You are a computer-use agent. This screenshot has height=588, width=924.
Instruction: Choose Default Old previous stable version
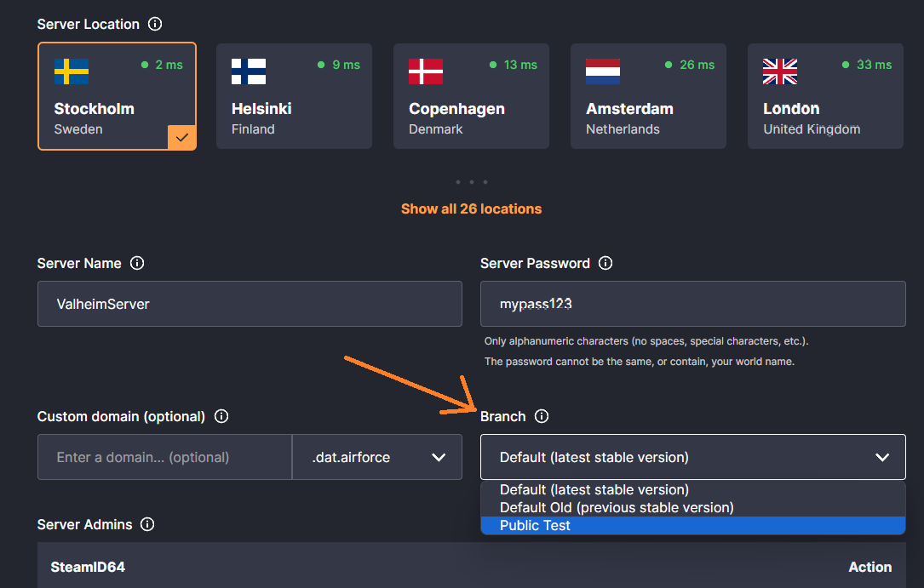click(616, 508)
